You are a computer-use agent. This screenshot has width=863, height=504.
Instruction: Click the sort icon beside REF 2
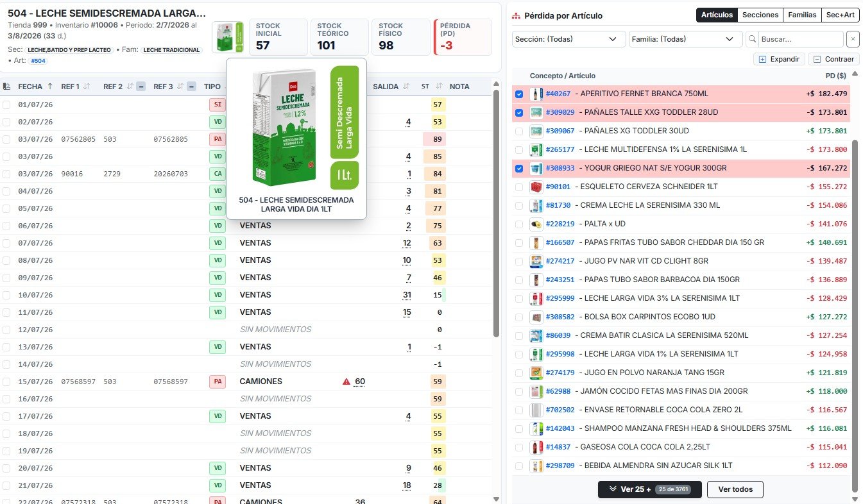pos(130,87)
